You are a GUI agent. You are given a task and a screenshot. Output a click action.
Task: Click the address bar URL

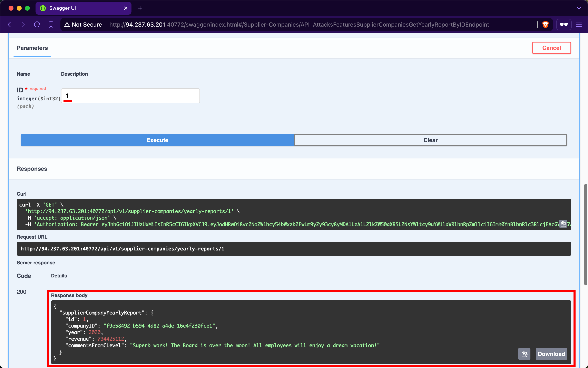[299, 25]
